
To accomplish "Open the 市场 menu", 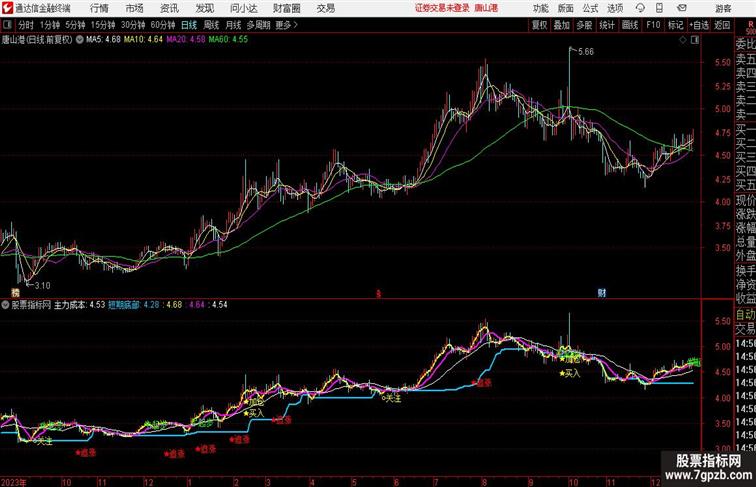I will point(135,8).
